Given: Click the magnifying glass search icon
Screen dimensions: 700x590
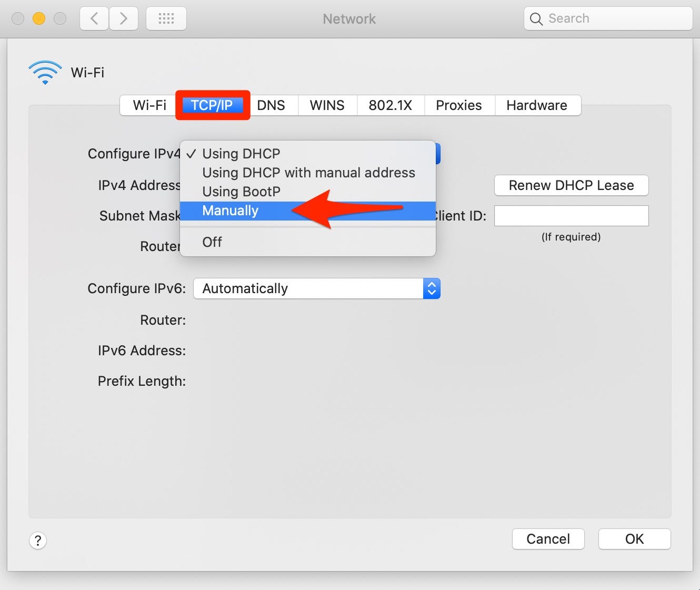Looking at the screenshot, I should coord(536,19).
